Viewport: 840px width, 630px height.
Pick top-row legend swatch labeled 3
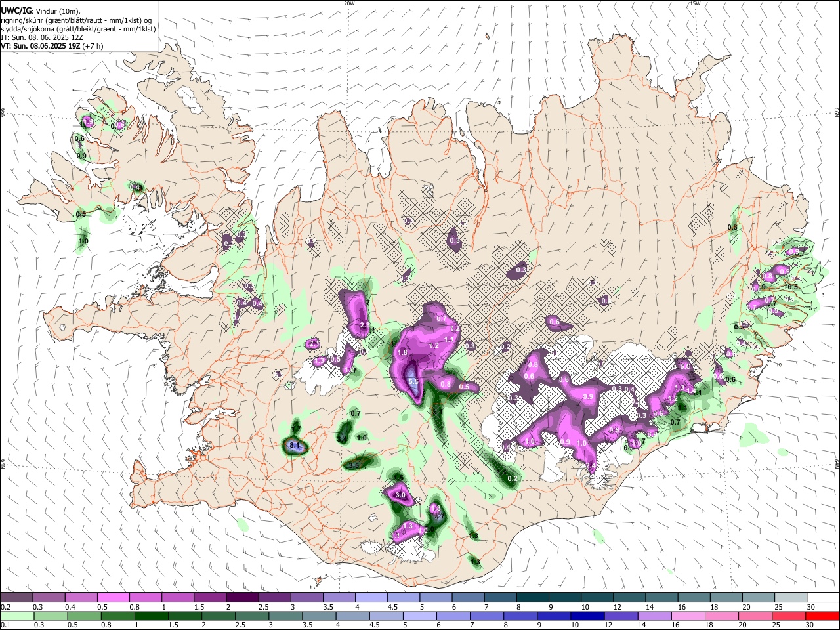pyautogui.click(x=306, y=597)
